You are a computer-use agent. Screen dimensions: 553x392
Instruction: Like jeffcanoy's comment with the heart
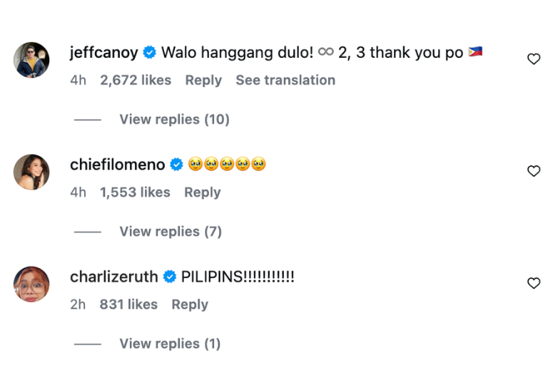click(533, 59)
